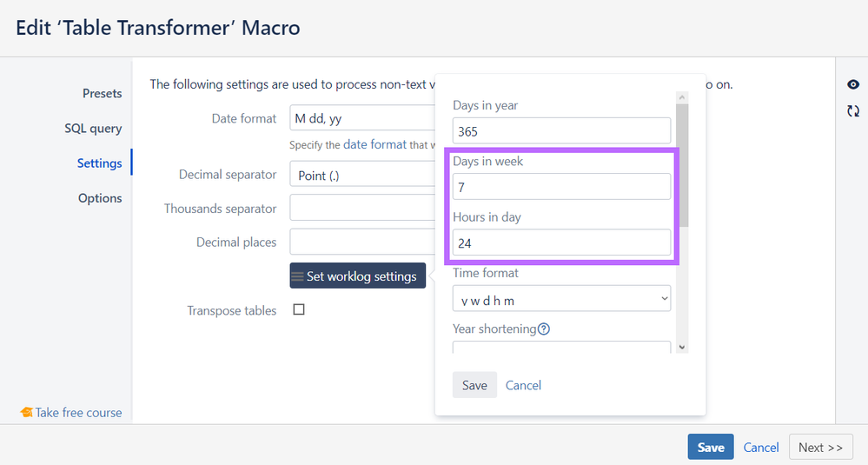Click Cancel in the worklog popup

click(x=523, y=385)
